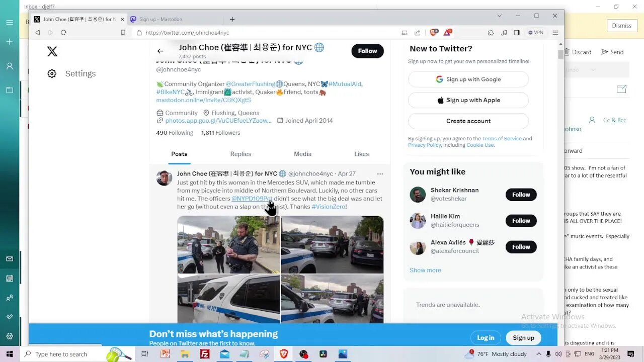Click the Create account button

[468, 121]
